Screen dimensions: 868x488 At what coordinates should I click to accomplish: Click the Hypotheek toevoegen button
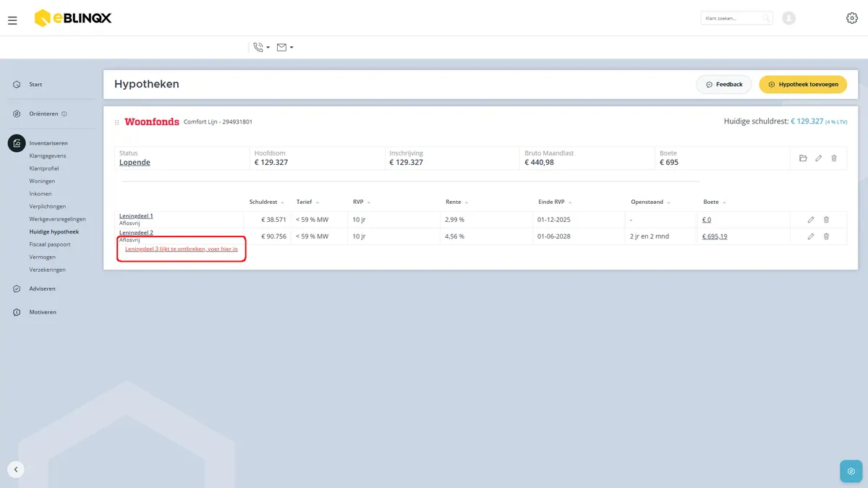pos(803,85)
